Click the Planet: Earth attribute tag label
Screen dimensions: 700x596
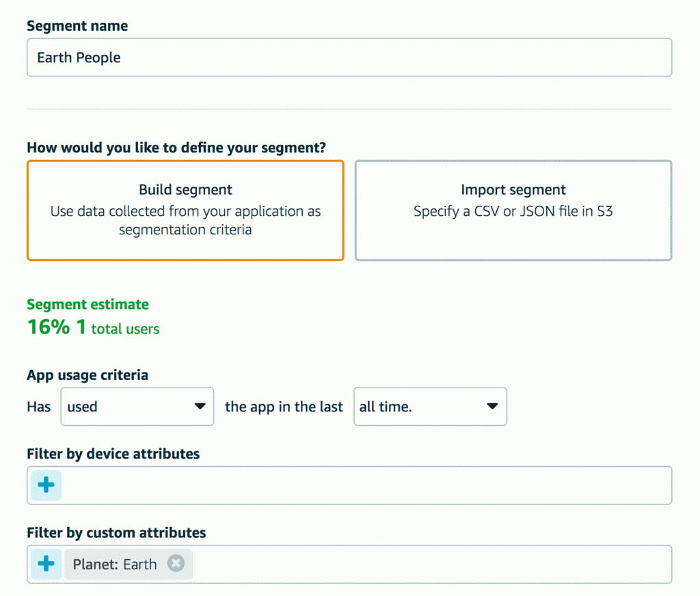[115, 565]
